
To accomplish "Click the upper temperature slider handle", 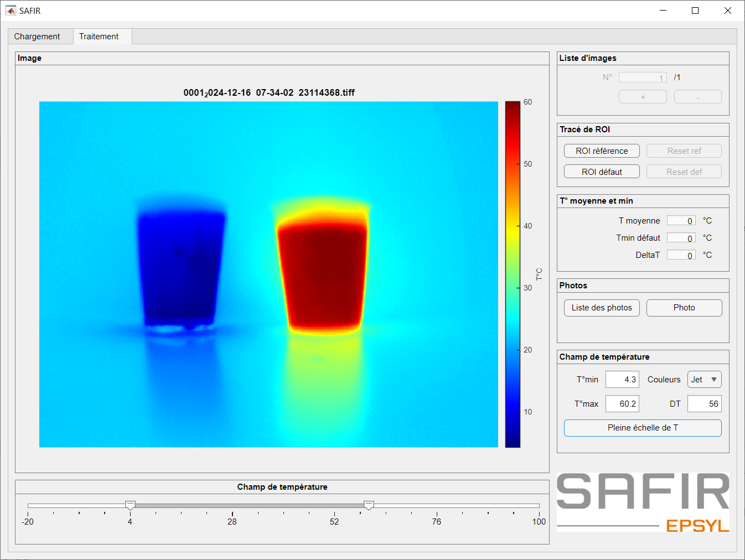I will click(x=369, y=505).
